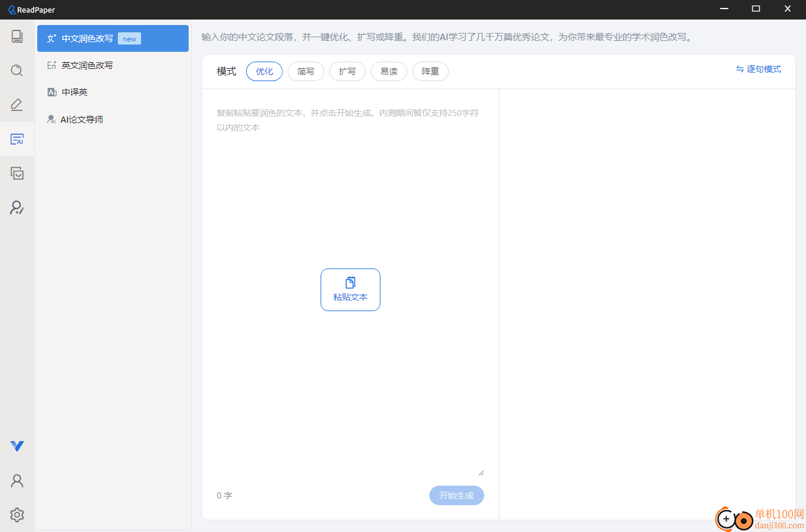Click the AI论文导师 person icon

(52, 120)
